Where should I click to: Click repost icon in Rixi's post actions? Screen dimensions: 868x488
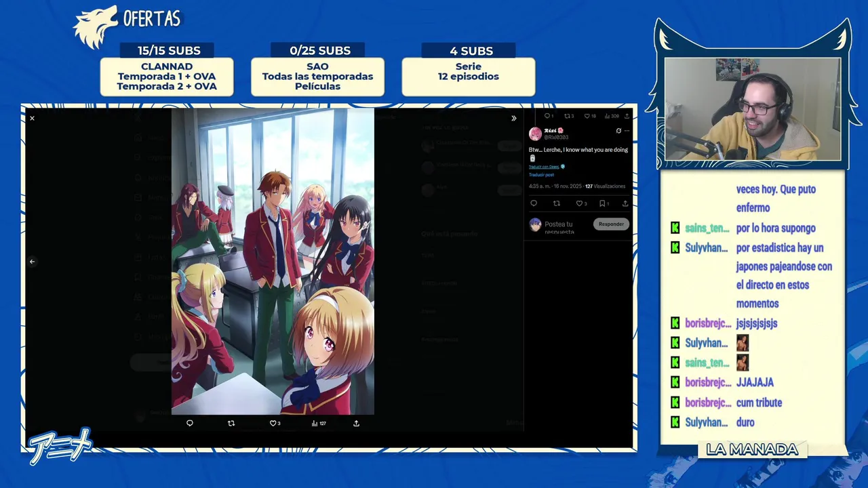click(x=556, y=203)
